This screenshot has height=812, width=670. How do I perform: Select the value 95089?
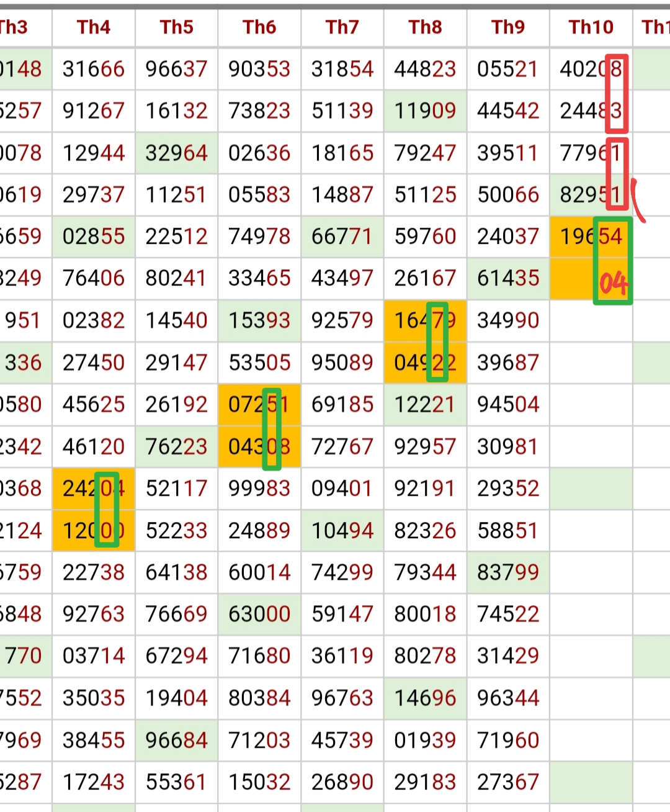coord(342,363)
